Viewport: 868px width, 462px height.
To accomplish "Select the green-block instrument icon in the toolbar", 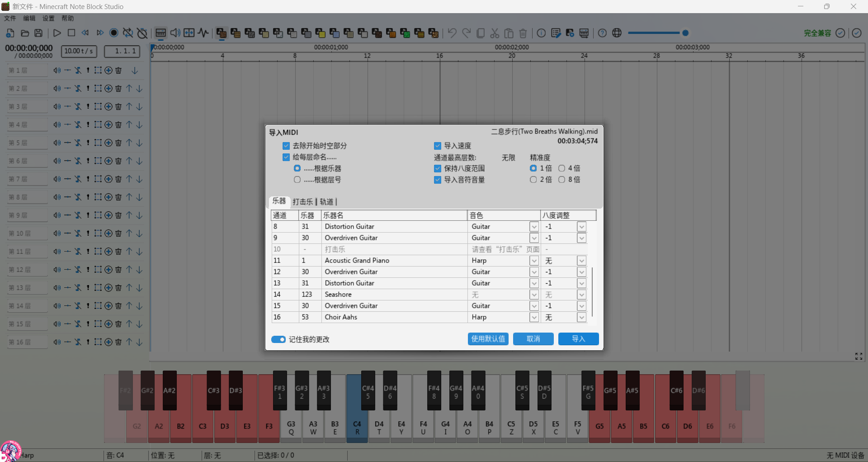I will (405, 33).
